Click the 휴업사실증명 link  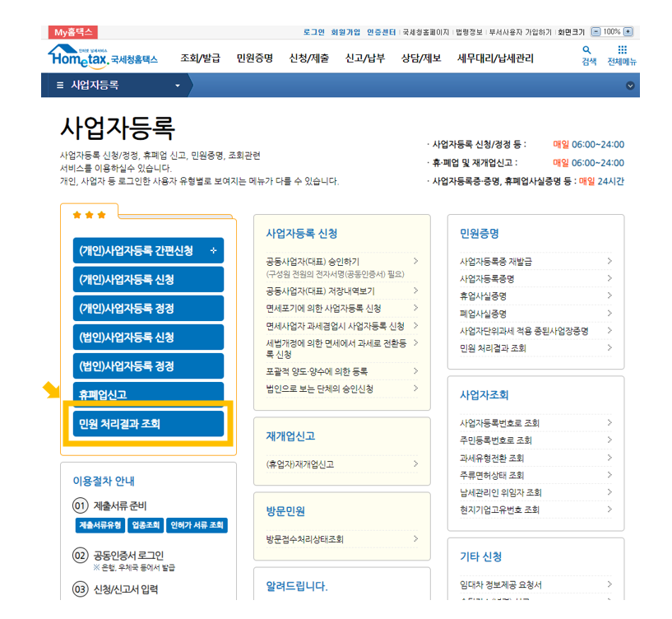point(483,296)
